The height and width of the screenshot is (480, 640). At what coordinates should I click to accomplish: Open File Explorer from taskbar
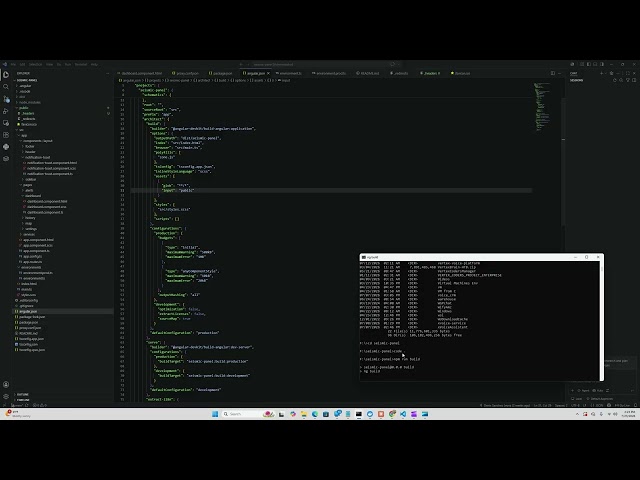304,414
